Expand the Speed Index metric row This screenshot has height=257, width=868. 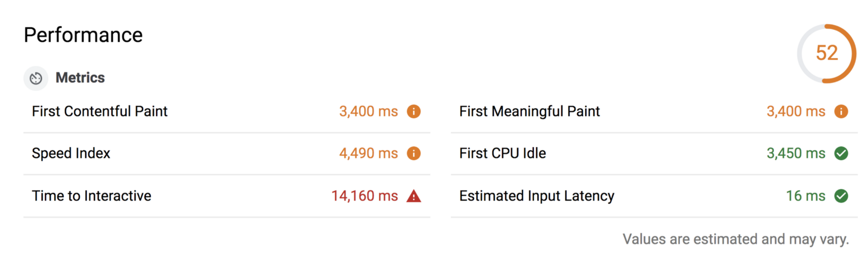coord(227,153)
